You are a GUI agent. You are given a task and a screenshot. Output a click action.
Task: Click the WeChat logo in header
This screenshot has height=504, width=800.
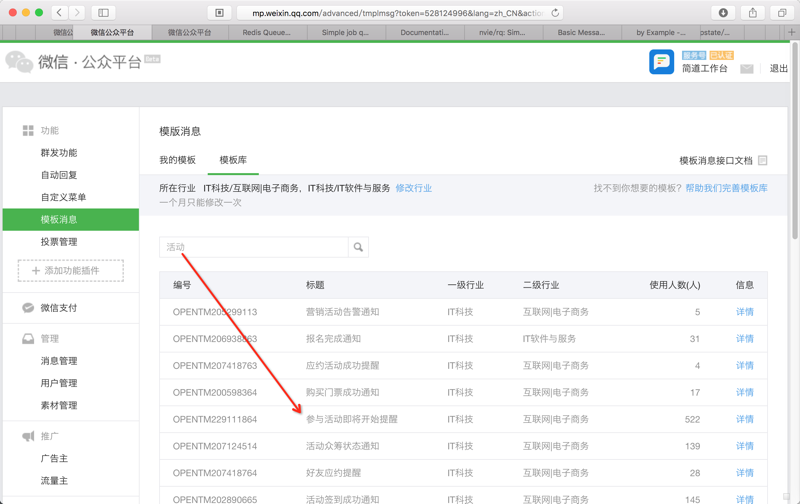tap(19, 62)
